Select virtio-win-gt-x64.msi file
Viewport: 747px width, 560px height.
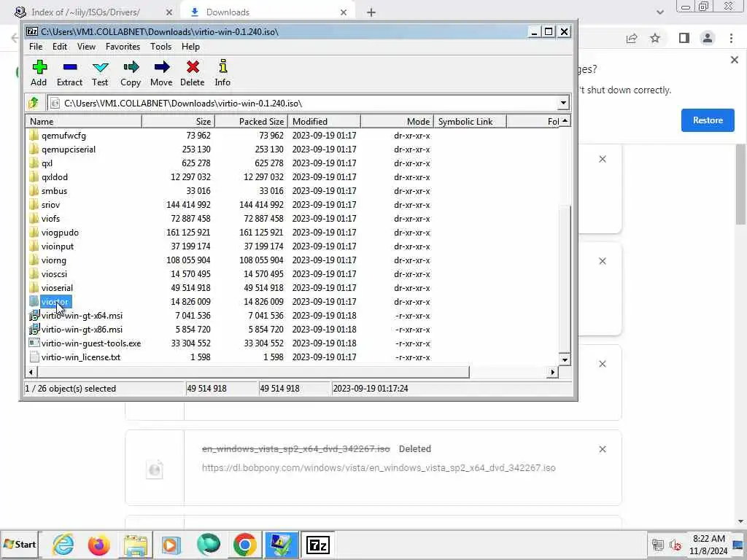pos(82,316)
